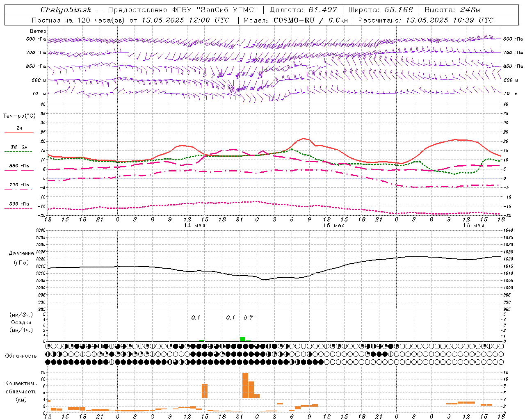The width and height of the screenshot is (525, 420).
Task: Click the 16 мая date label
Action: (473, 226)
